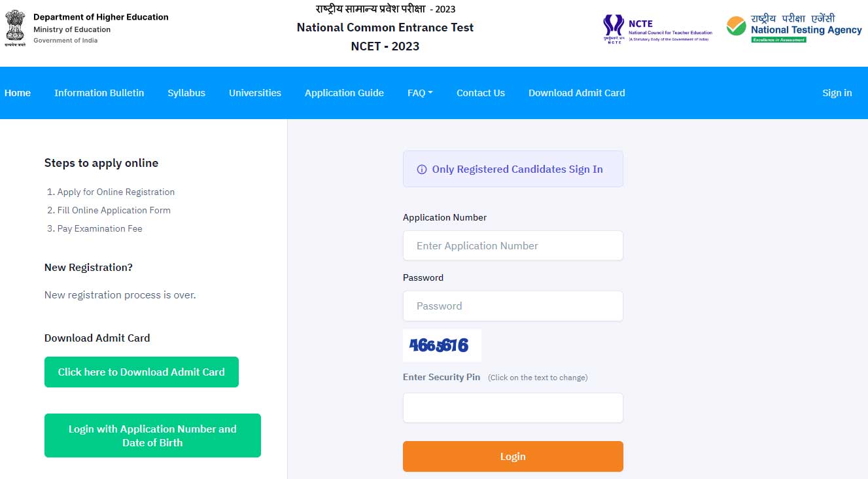Refresh the captcha image 4665616
The width and height of the screenshot is (868, 479).
pos(442,346)
